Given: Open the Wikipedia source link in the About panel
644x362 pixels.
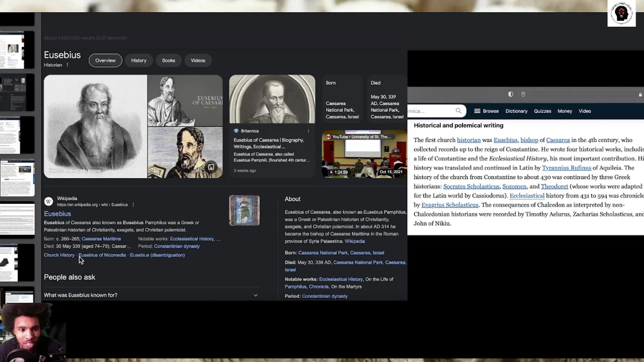Looking at the screenshot, I should click(355, 241).
